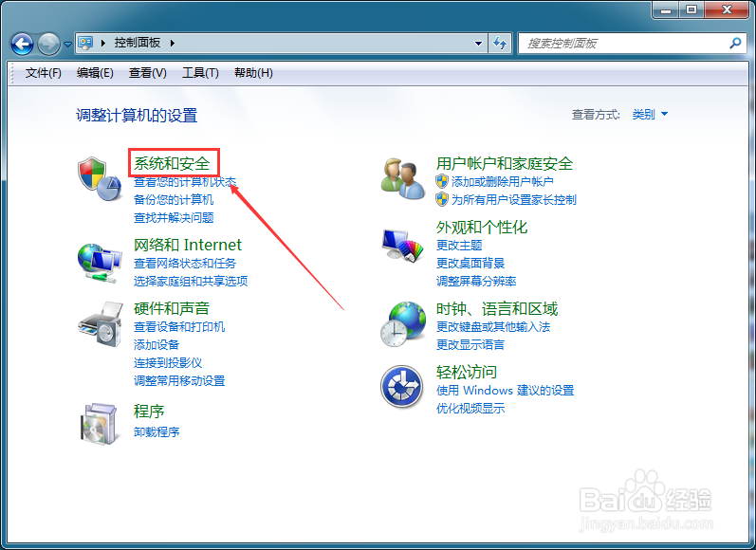This screenshot has height=550, width=756.
Task: Click the 优化视频显示 link
Action: (470, 409)
